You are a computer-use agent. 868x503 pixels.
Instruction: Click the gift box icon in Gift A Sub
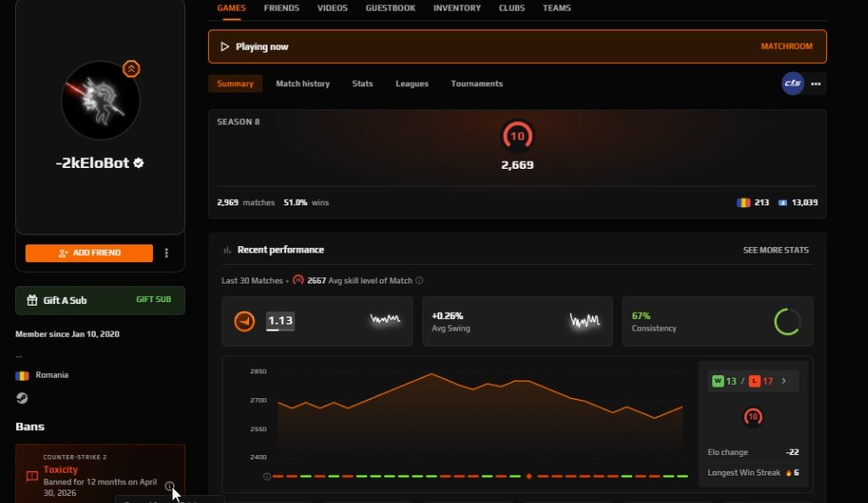pyautogui.click(x=32, y=299)
